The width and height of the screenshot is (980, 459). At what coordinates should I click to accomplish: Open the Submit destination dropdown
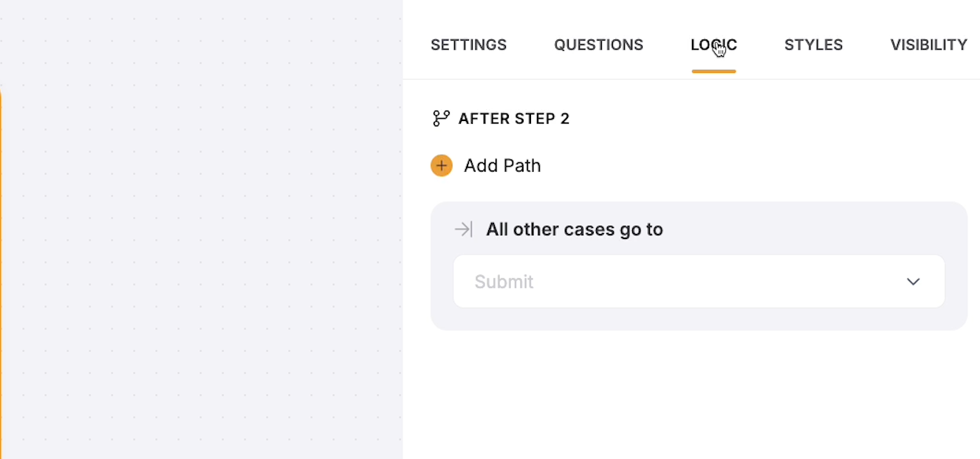coord(699,281)
